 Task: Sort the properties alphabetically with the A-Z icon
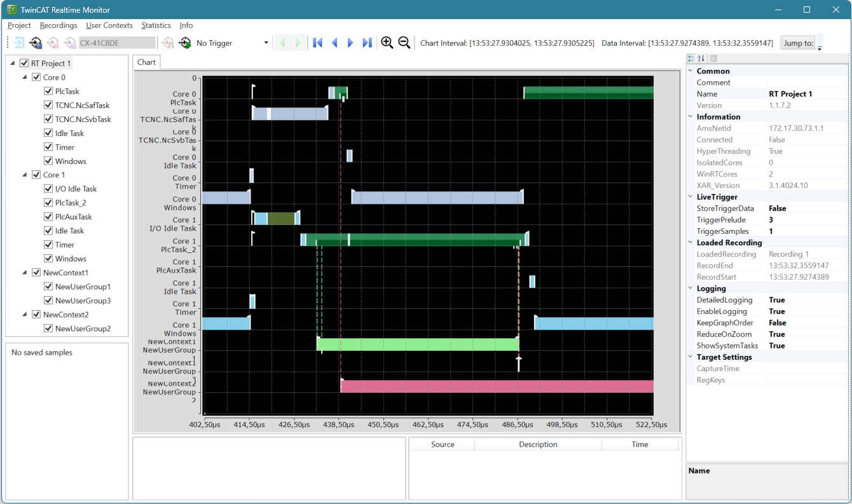(701, 58)
